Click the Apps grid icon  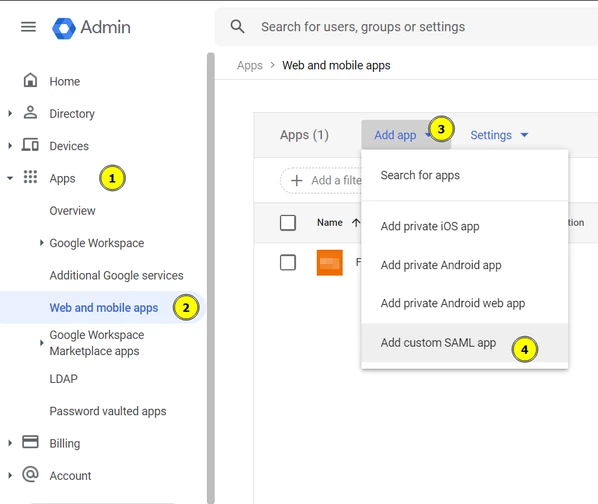pyautogui.click(x=30, y=177)
